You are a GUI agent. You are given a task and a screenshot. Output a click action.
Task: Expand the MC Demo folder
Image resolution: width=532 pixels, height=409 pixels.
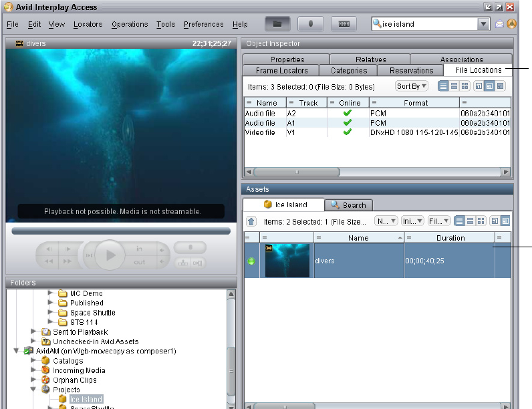pyautogui.click(x=50, y=293)
